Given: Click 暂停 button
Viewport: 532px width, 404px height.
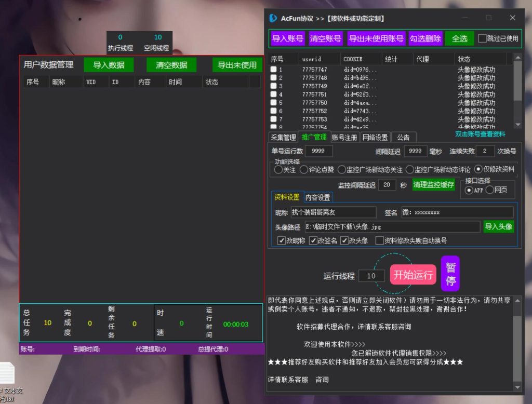Looking at the screenshot, I should point(450,274).
